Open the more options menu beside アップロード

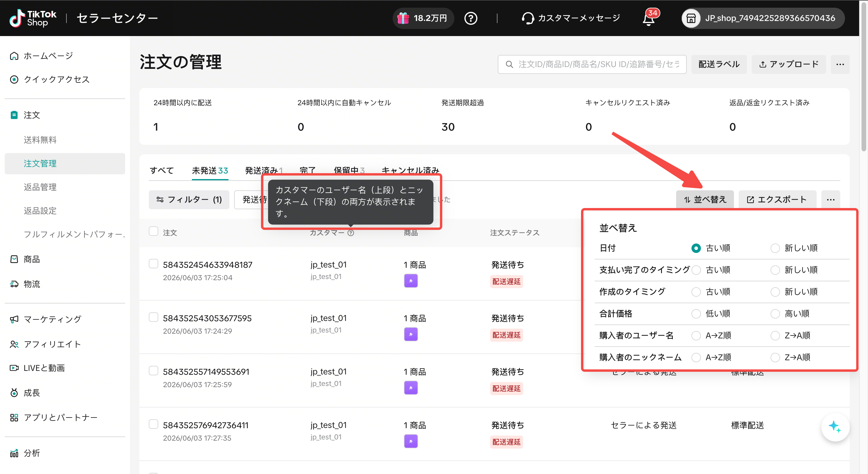click(x=840, y=64)
